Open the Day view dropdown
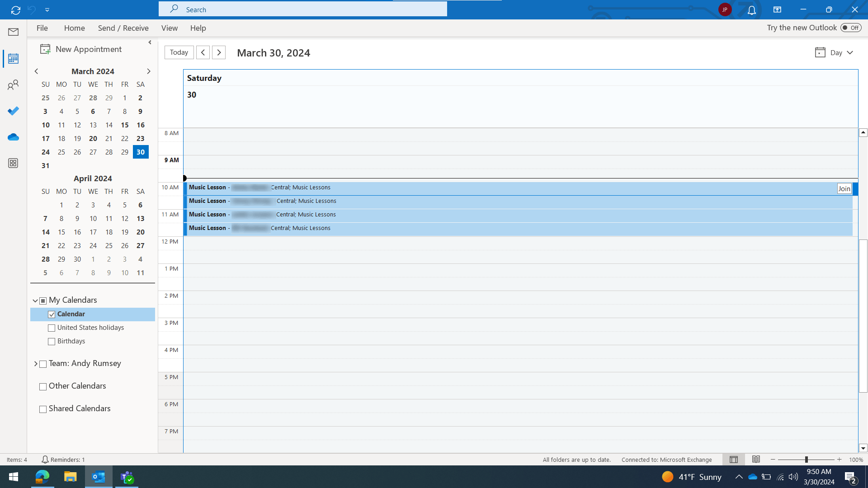The width and height of the screenshot is (868, 488). tap(835, 52)
